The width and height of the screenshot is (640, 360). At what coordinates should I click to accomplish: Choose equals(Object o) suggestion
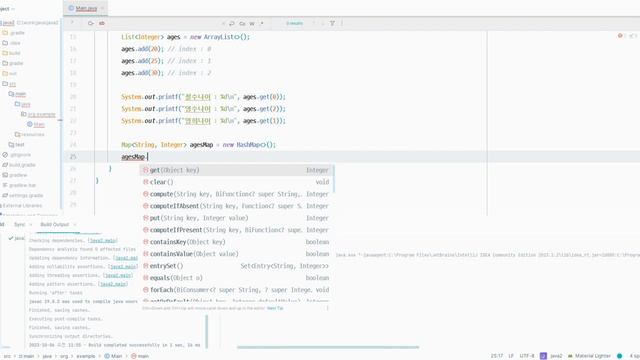236,278
